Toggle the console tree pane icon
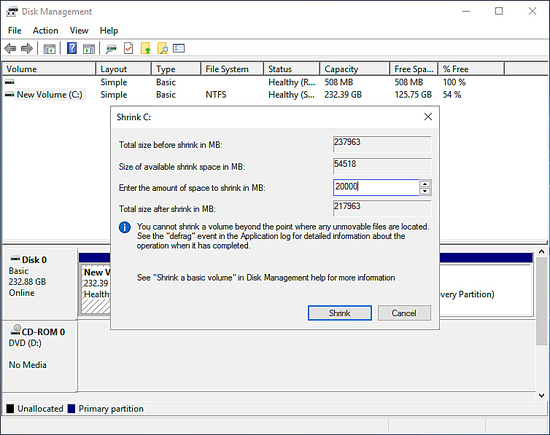This screenshot has width=550, height=435. [49, 48]
